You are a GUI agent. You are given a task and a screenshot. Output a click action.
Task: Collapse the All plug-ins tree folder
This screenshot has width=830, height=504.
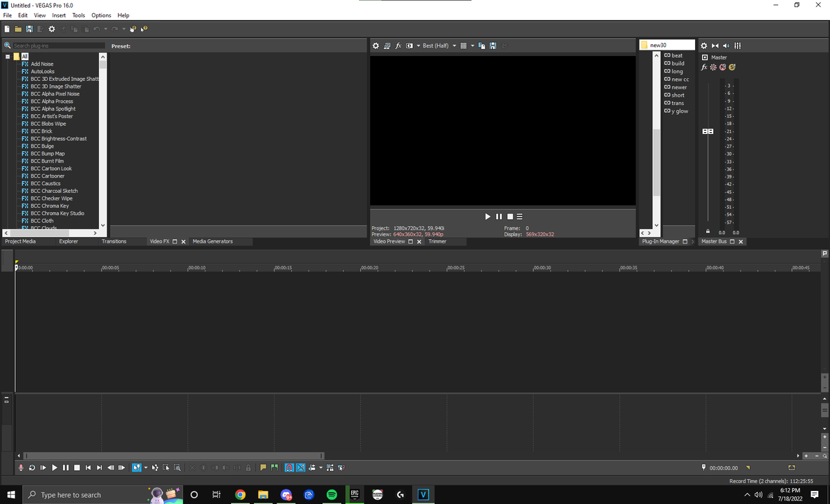click(7, 56)
